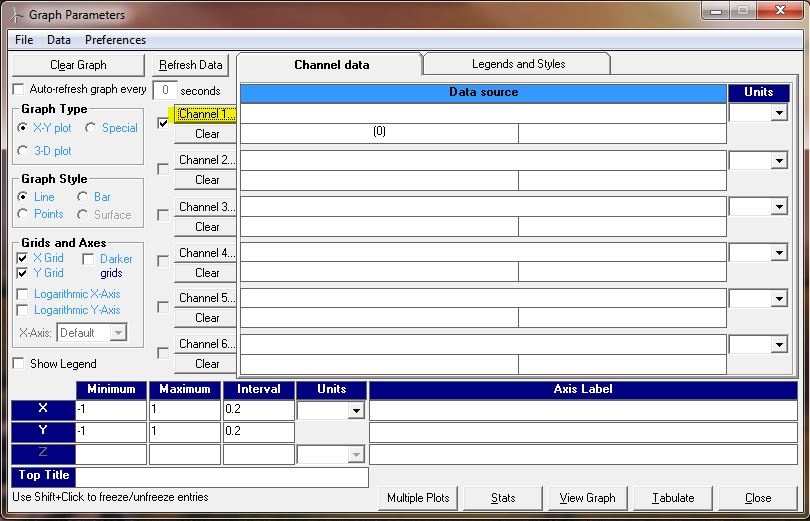The height and width of the screenshot is (521, 810).
Task: Enable the Channel 2 checkbox
Action: 163,169
